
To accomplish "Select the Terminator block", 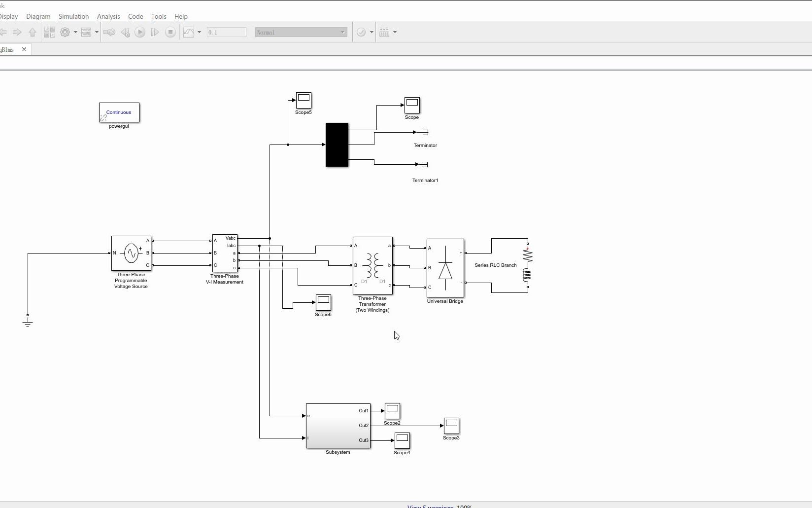I will pos(425,132).
